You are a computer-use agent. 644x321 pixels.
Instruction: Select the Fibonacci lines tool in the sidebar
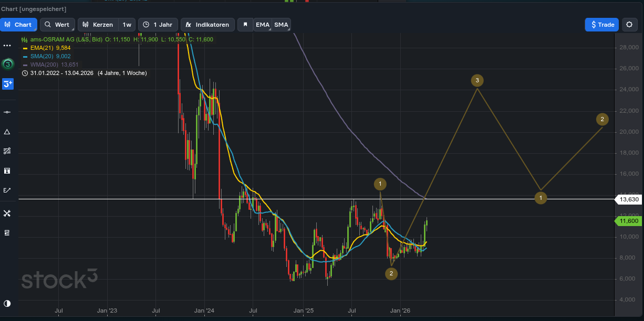point(7,151)
